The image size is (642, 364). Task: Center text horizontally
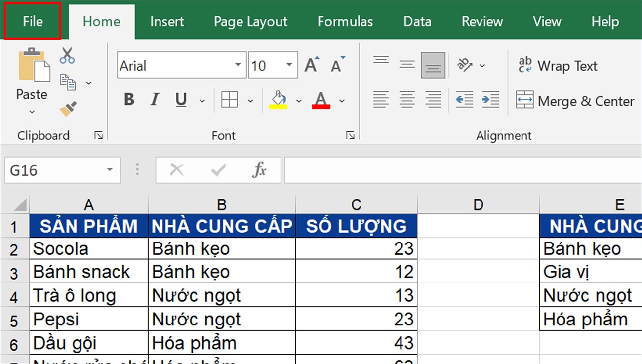point(407,100)
